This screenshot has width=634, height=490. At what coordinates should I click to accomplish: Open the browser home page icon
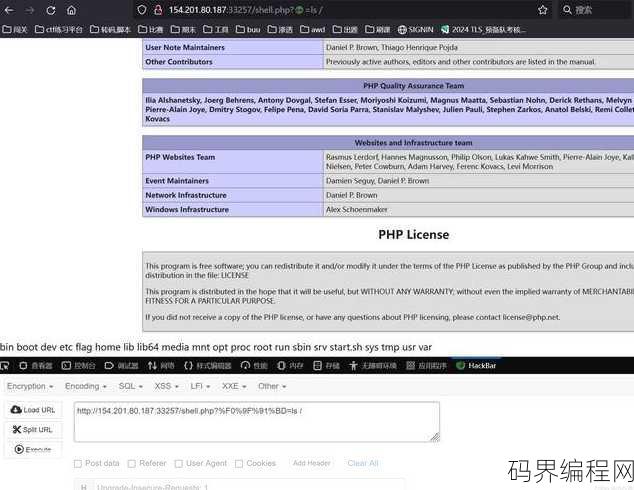[72, 10]
